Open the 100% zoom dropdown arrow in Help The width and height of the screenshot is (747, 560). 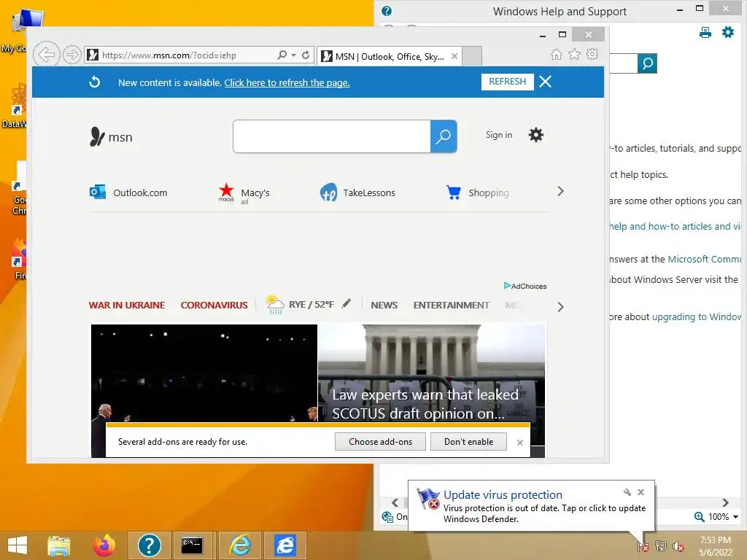735,517
